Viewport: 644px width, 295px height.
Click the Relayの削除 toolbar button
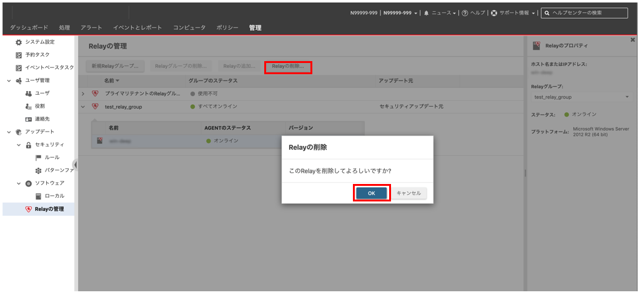click(x=288, y=66)
